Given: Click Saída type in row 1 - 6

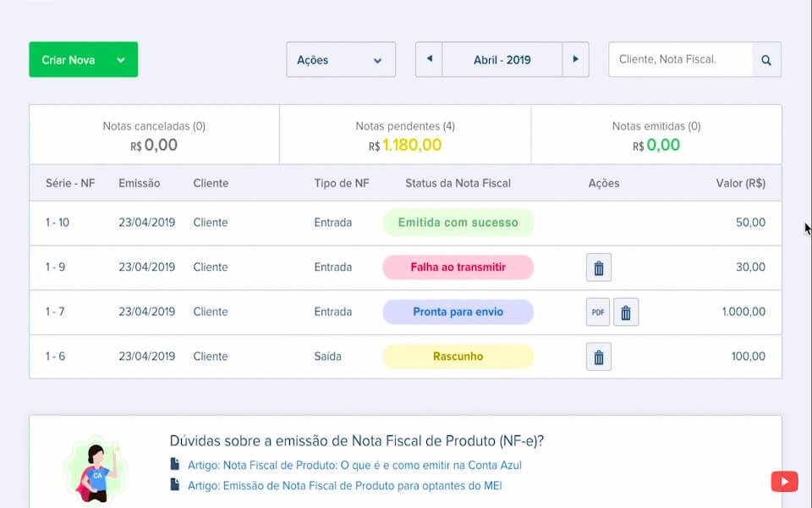Looking at the screenshot, I should (x=328, y=356).
